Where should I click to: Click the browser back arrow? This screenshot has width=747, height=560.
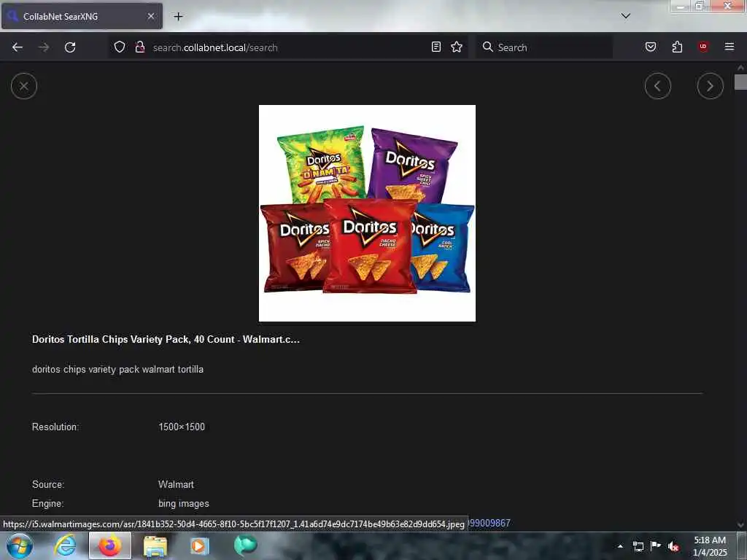[18, 47]
